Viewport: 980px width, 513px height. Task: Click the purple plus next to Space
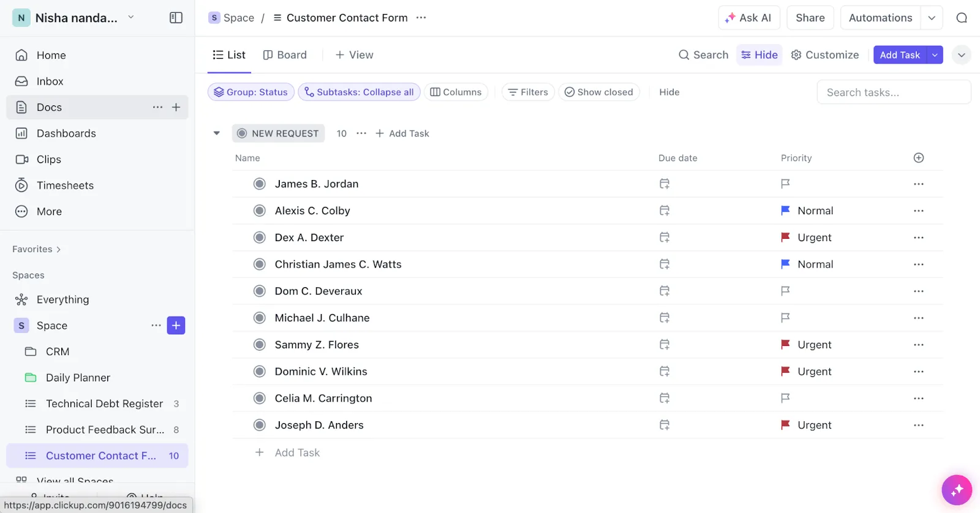[x=176, y=326]
